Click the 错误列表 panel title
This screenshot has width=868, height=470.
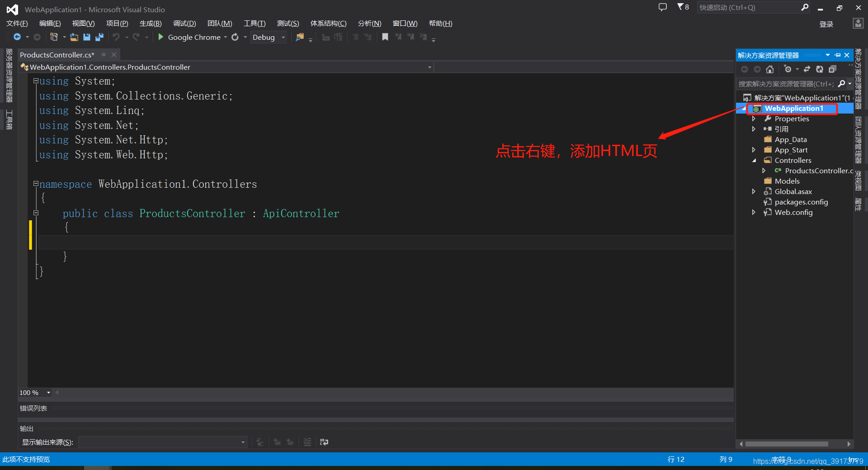33,408
